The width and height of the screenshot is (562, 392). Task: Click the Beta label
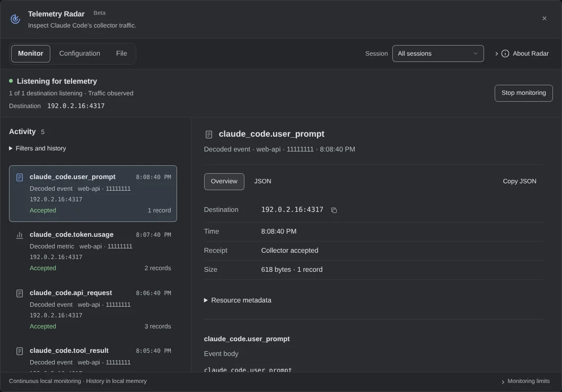coord(100,13)
